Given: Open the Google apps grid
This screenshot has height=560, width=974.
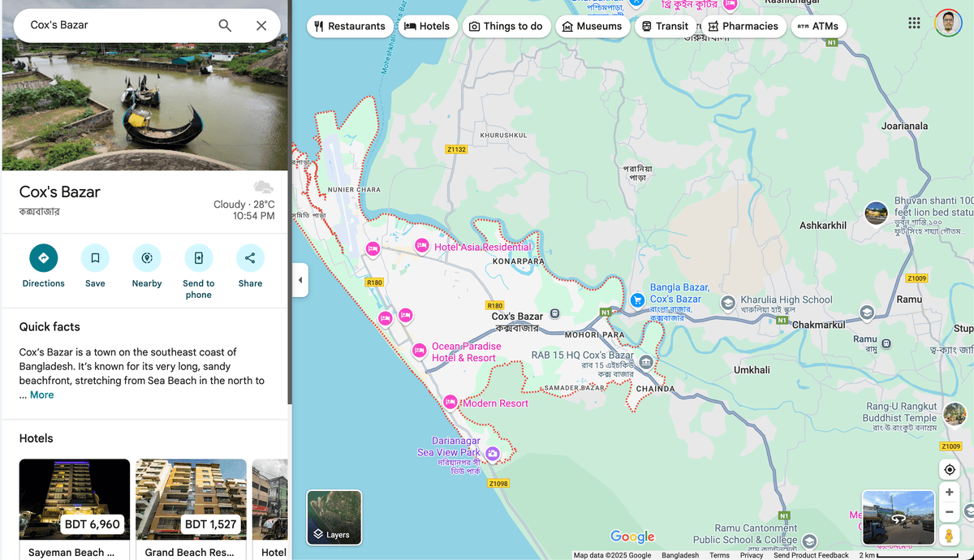Looking at the screenshot, I should click(914, 23).
